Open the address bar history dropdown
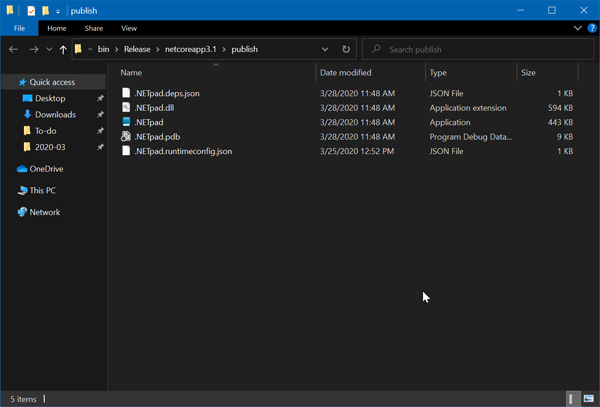This screenshot has width=600, height=407. [325, 49]
